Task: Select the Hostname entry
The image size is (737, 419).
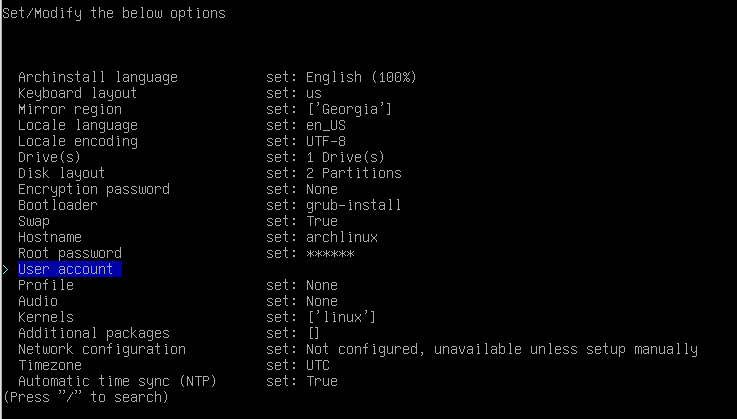Action: (x=49, y=237)
